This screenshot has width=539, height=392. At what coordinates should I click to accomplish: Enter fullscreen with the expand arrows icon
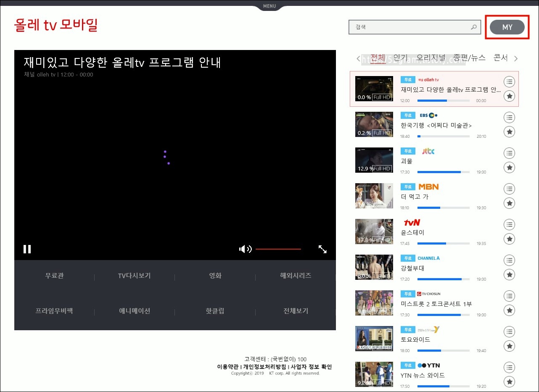(322, 249)
